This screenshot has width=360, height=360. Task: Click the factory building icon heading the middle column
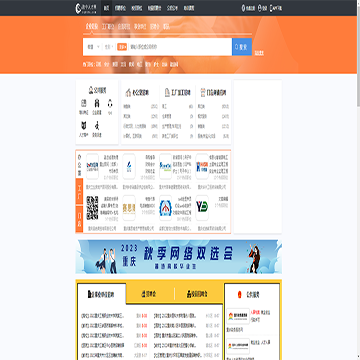167,93
